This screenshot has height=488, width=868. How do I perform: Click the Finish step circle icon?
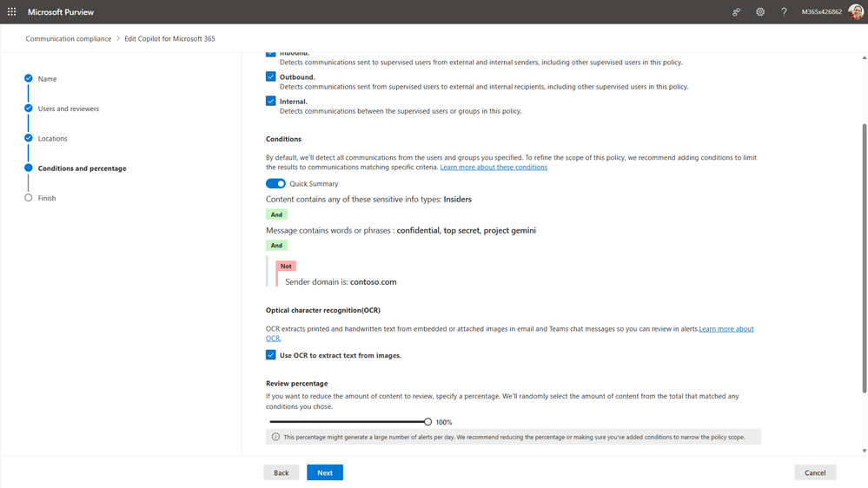(28, 197)
